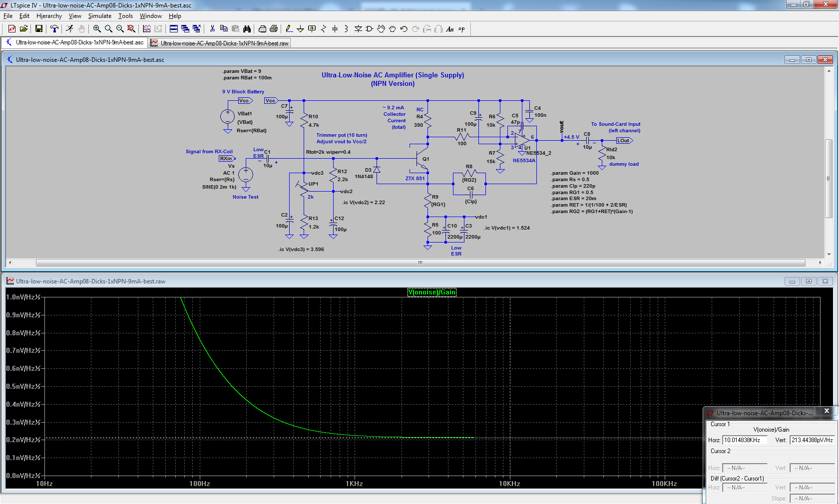Place a Resistor component

point(323,29)
